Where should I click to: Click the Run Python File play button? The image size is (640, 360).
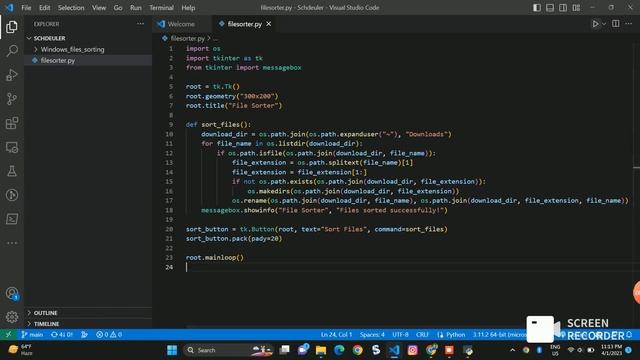tap(596, 24)
